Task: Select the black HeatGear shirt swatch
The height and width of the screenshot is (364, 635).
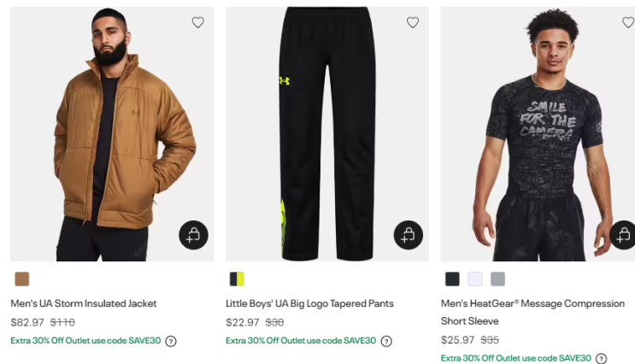Action: point(452,279)
